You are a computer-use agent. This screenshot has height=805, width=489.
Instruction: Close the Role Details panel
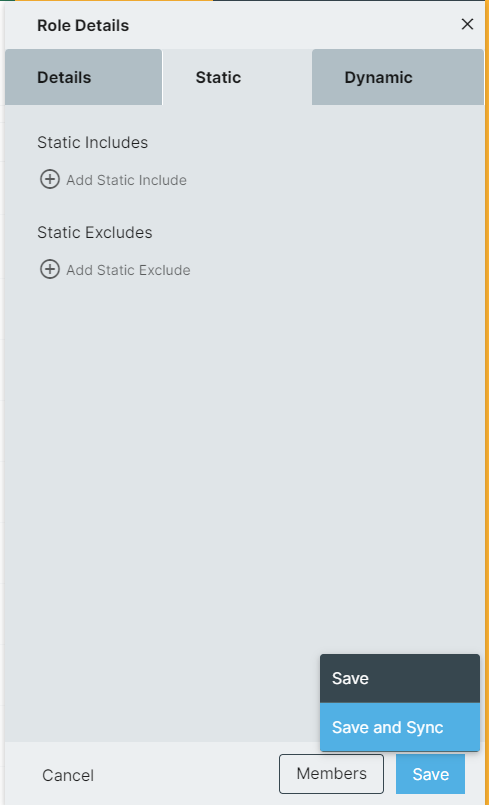point(467,24)
